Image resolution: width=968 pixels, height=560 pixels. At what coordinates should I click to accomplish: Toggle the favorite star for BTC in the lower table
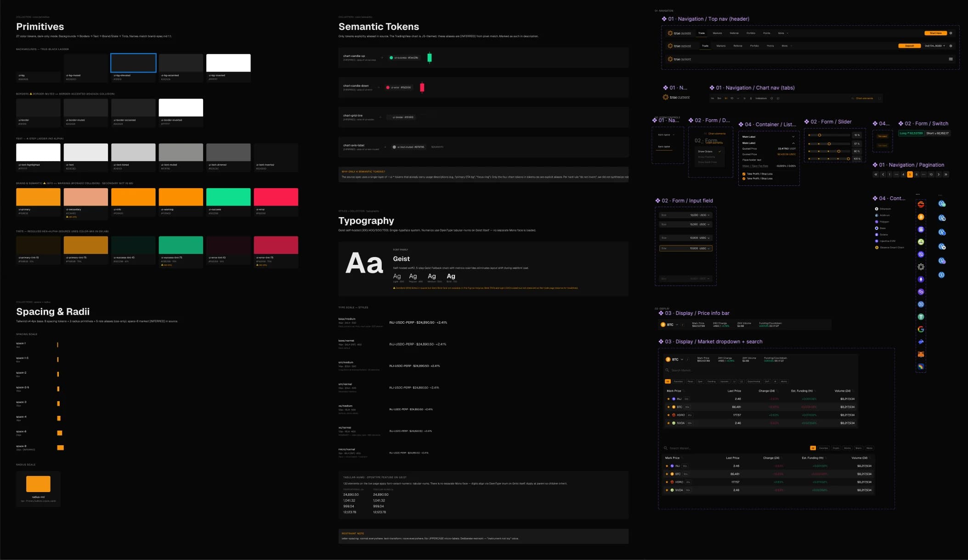pos(667,474)
